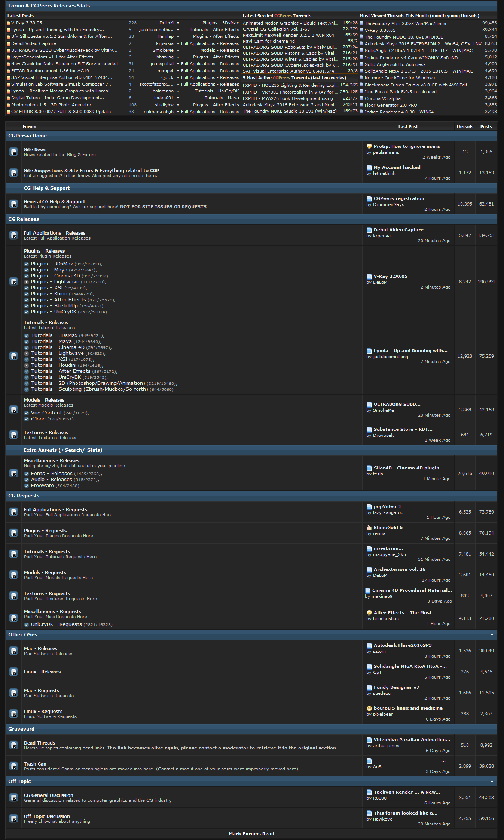This screenshot has width=504, height=840.
Task: Click the Site News forum status icon
Action: [13, 152]
